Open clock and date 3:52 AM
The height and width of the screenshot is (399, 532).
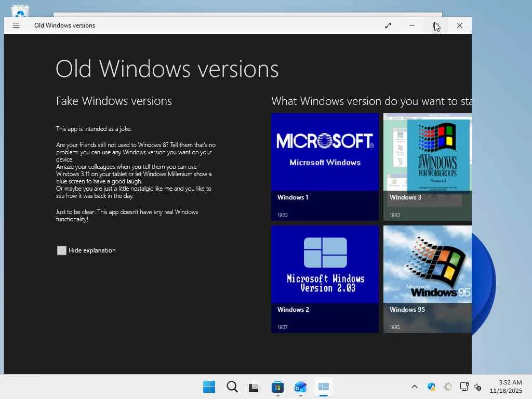(x=506, y=387)
